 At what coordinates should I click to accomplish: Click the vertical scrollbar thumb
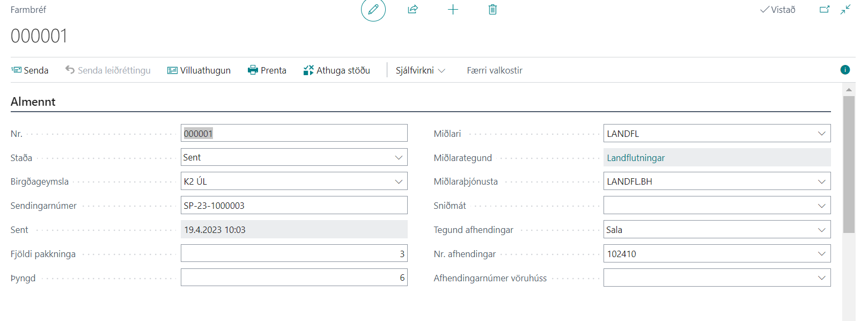click(x=848, y=164)
